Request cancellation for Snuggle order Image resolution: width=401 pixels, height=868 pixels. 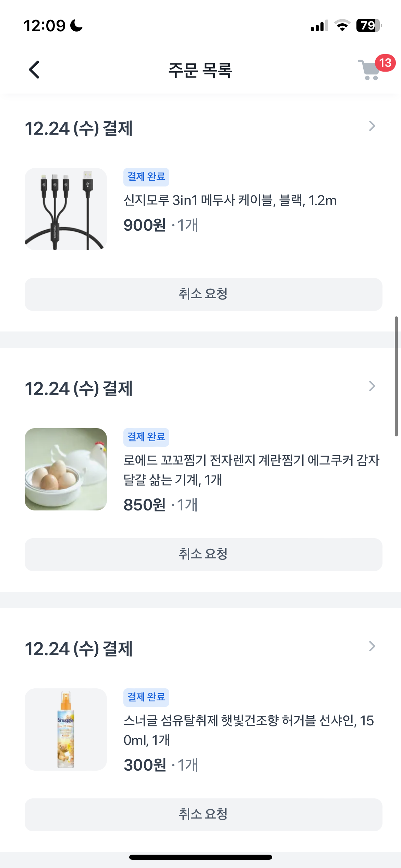pos(203,815)
